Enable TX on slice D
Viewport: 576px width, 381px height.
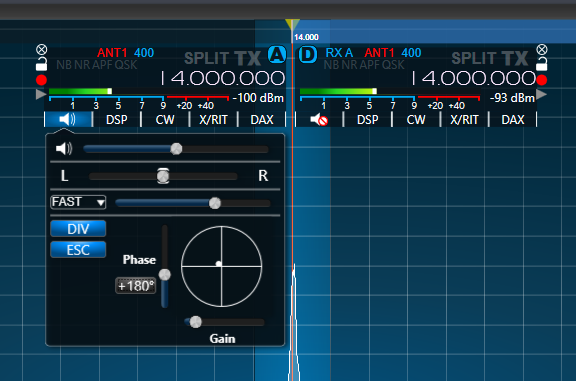(515, 58)
